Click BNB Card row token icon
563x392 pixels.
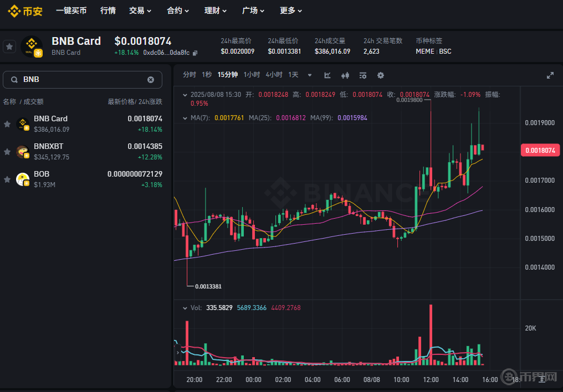tap(23, 124)
